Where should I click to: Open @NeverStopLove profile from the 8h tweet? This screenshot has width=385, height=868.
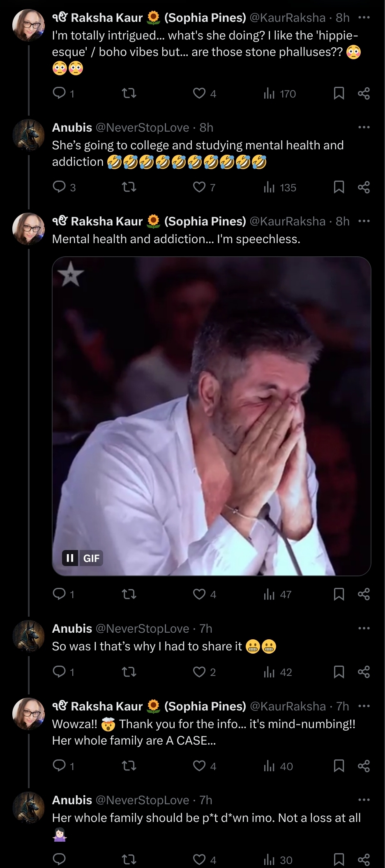(x=142, y=128)
